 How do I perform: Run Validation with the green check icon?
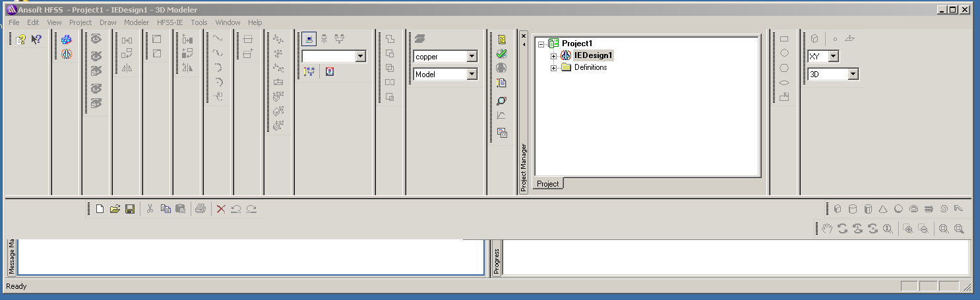click(502, 53)
